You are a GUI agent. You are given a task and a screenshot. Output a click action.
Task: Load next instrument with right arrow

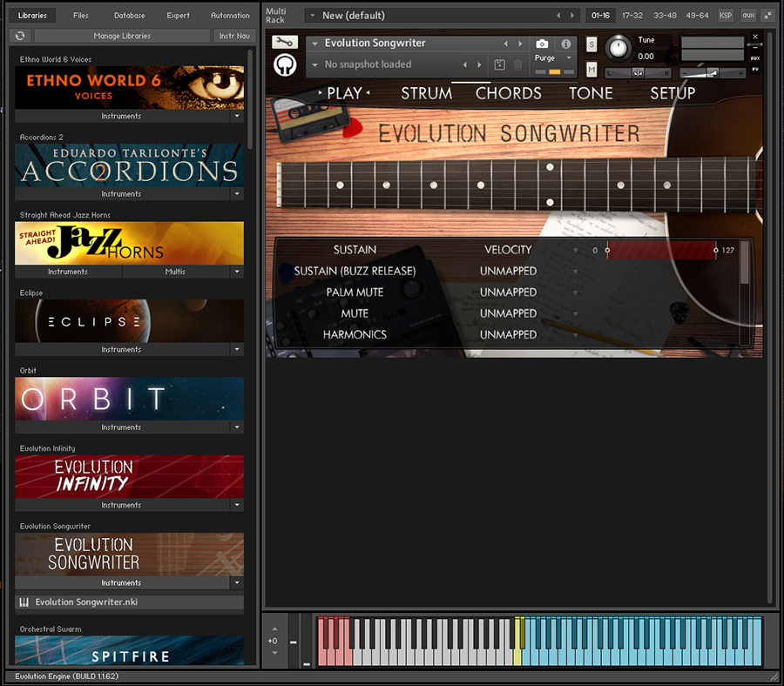click(521, 44)
